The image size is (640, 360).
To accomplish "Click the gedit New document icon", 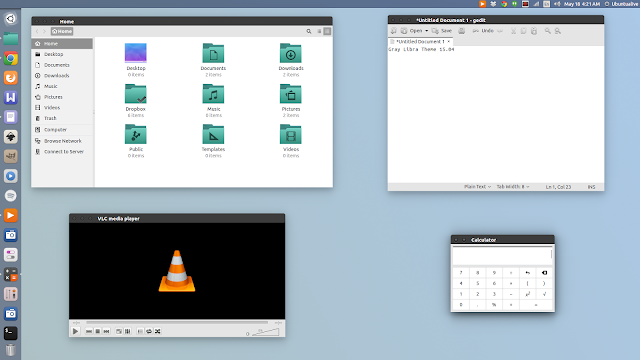I will [393, 31].
